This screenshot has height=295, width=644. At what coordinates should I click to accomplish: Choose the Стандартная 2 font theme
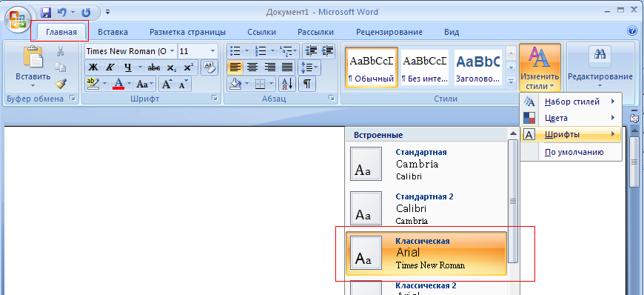tap(426, 208)
